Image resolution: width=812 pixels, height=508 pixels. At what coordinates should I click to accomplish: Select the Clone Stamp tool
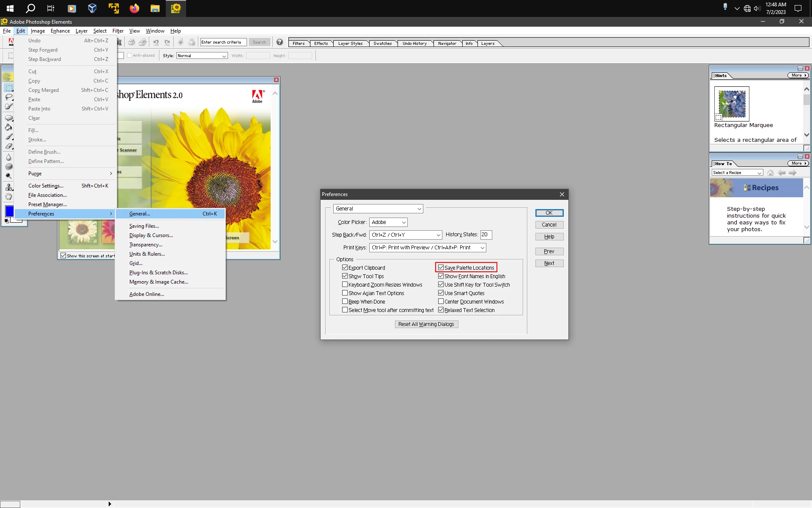pos(8,187)
